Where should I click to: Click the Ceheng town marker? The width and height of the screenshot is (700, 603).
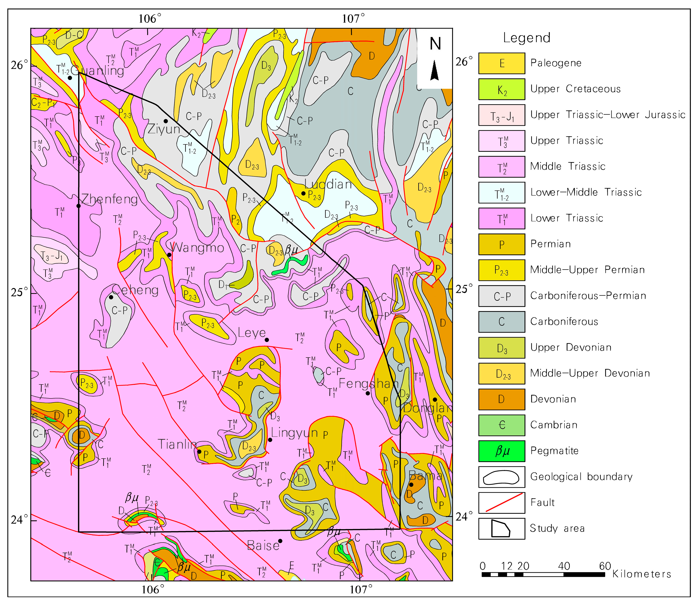[111, 297]
